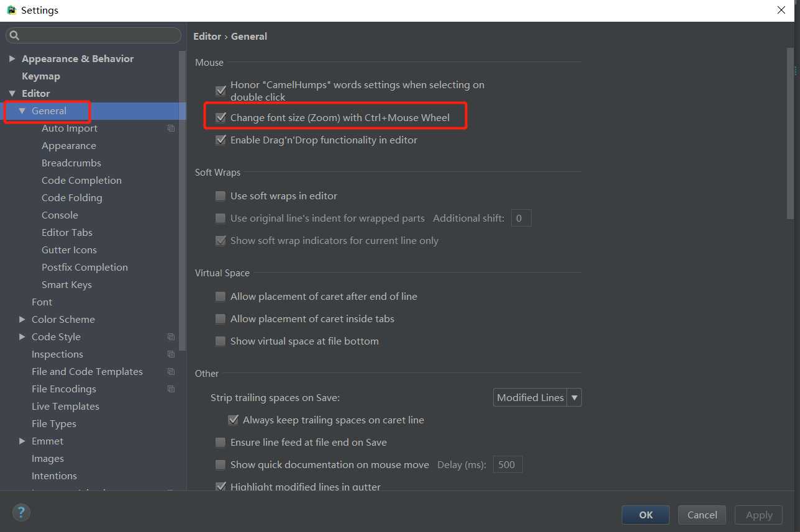Expand the Code Style arrow
Image resolution: width=800 pixels, height=532 pixels.
click(x=22, y=337)
